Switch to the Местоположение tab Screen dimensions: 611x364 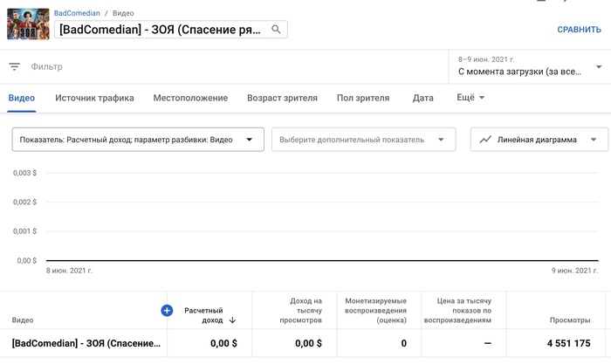pos(190,98)
